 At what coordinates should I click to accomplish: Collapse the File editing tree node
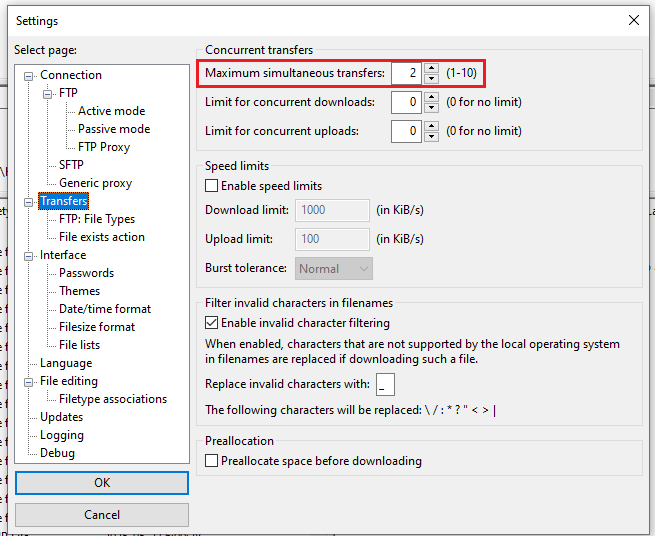(x=29, y=381)
